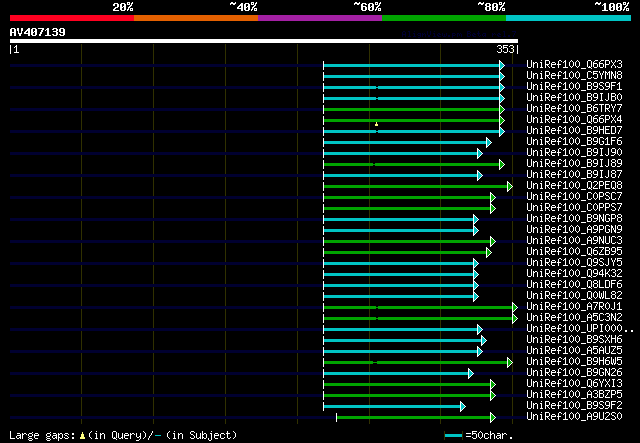Image resolution: width=640 pixels, height=443 pixels.
Task: Click the red 20% identity legend segment
Action: (72, 18)
